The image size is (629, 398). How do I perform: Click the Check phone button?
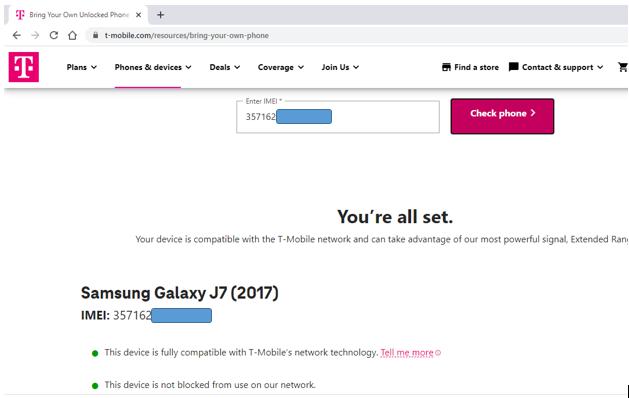(502, 116)
